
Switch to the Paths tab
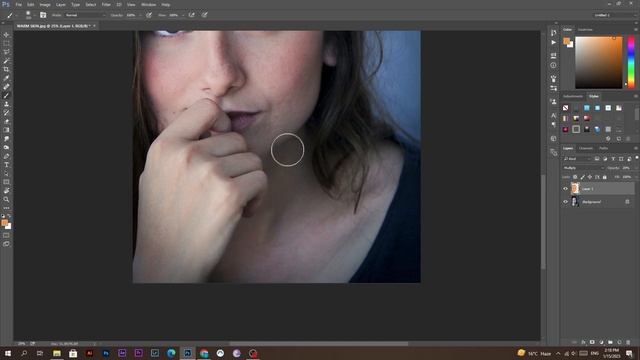[x=604, y=148]
